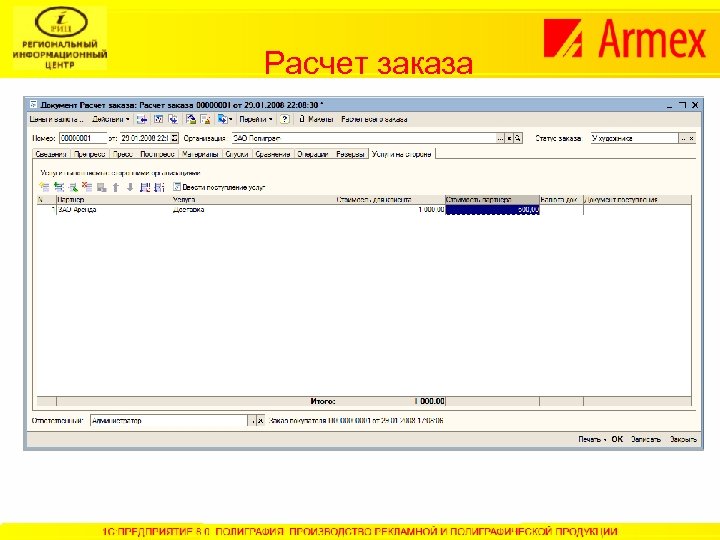This screenshot has width=720, height=540.
Task: Open selection for Ответственный field
Action: (252, 420)
